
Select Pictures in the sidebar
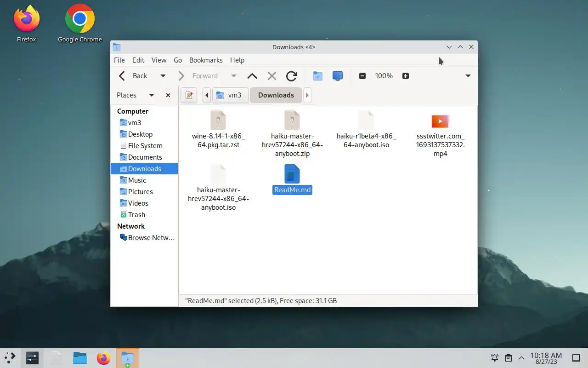(144, 192)
